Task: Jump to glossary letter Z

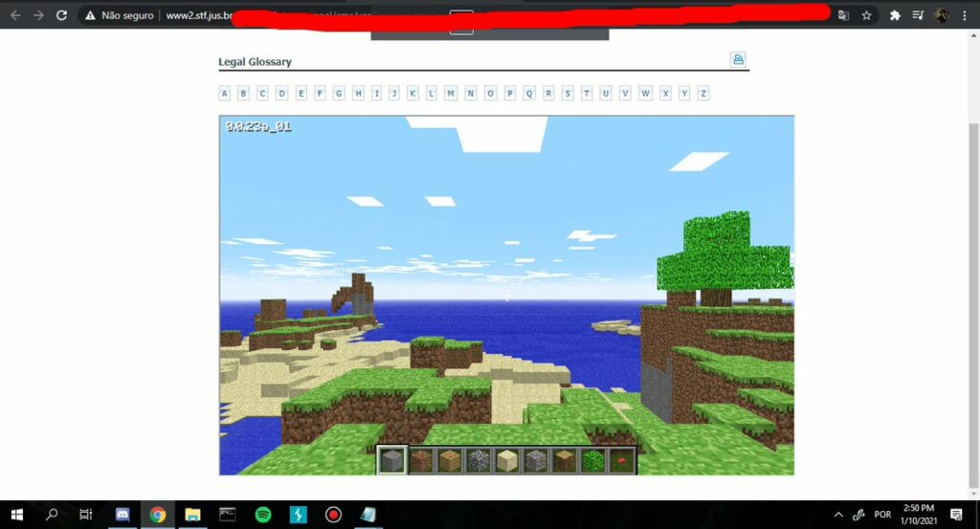Action: coord(703,94)
